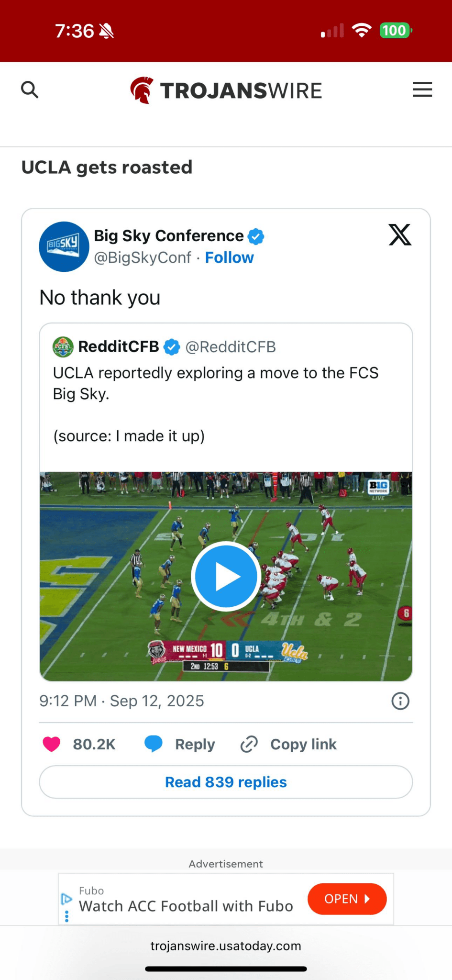Tap the ad options dots icon
452x980 pixels.
click(x=66, y=916)
